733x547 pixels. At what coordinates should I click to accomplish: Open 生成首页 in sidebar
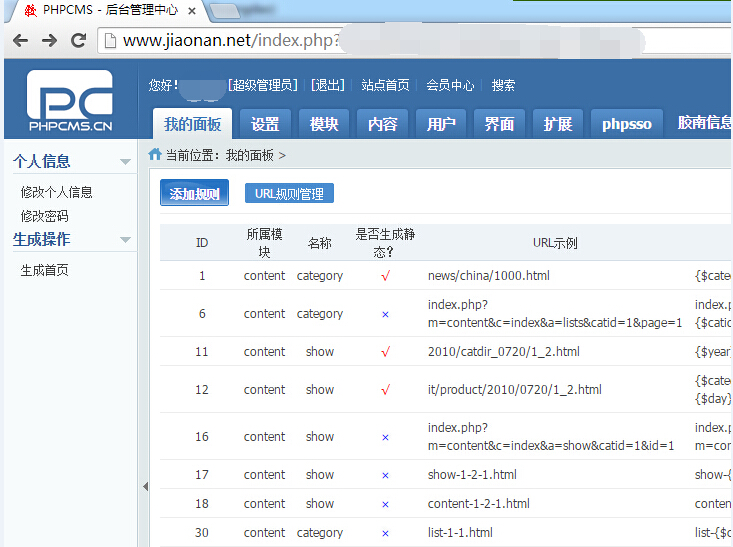[x=44, y=270]
